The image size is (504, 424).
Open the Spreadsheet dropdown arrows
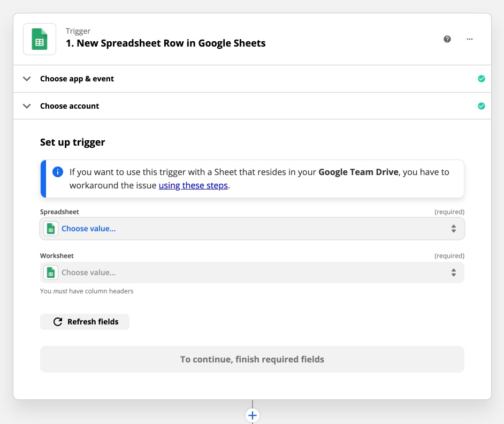(453, 229)
